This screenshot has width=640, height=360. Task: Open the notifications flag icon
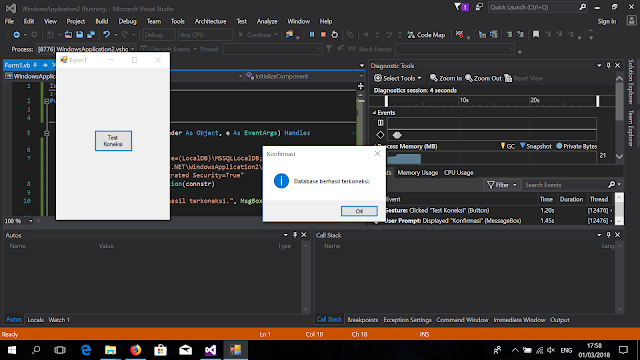461,7
